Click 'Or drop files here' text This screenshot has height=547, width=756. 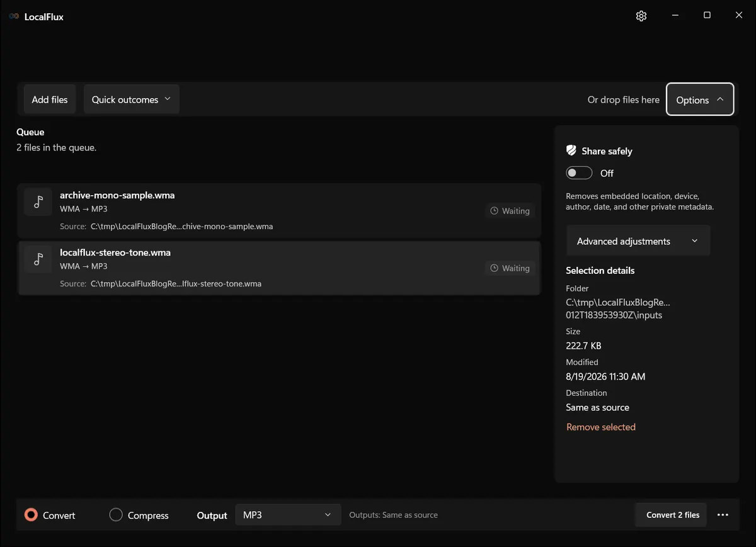(624, 99)
